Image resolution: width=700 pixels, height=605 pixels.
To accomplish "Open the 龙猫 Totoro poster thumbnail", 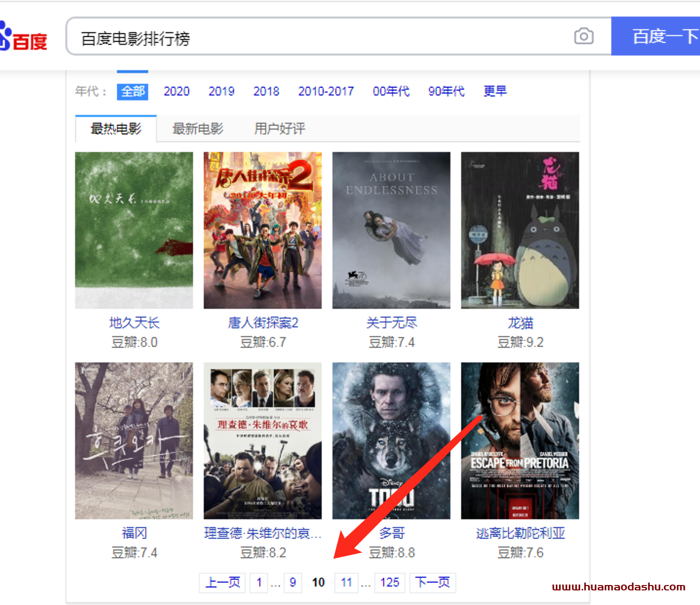I will click(x=520, y=230).
